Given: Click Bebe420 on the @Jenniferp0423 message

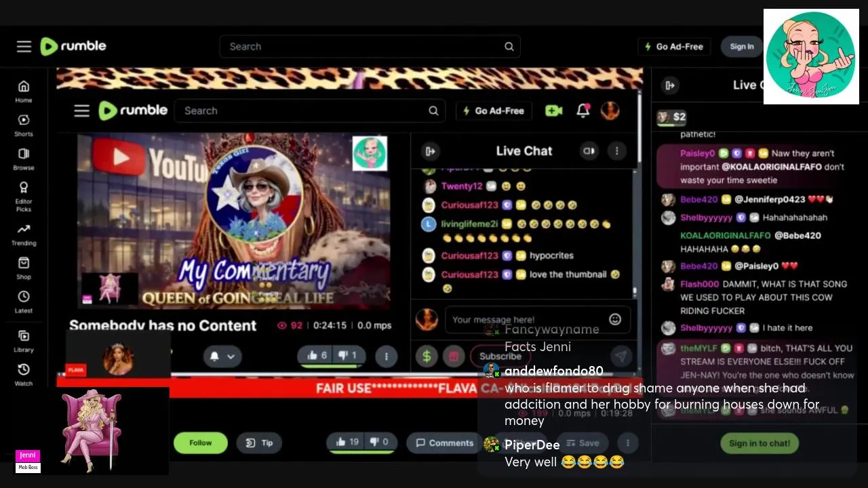Looking at the screenshot, I should [x=698, y=199].
